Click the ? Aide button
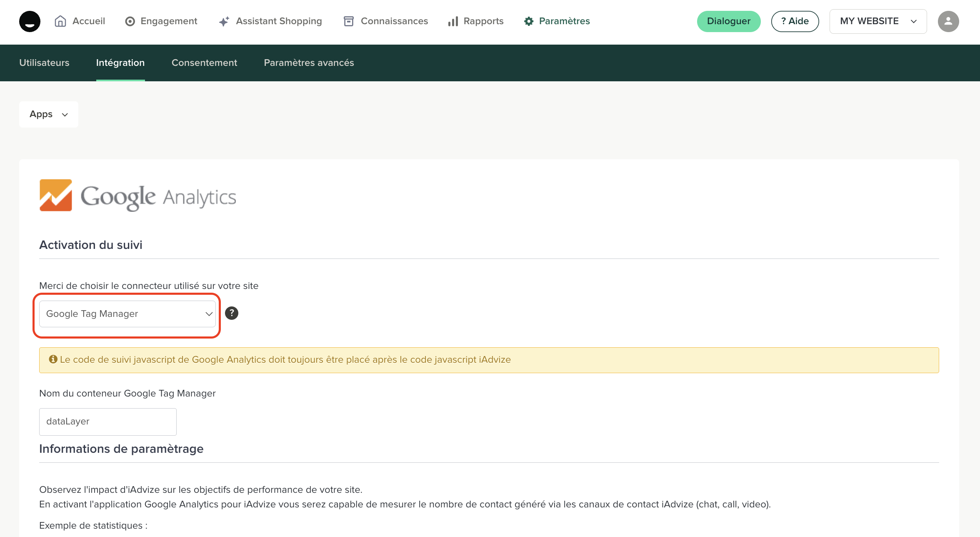This screenshot has height=537, width=980. tap(795, 21)
